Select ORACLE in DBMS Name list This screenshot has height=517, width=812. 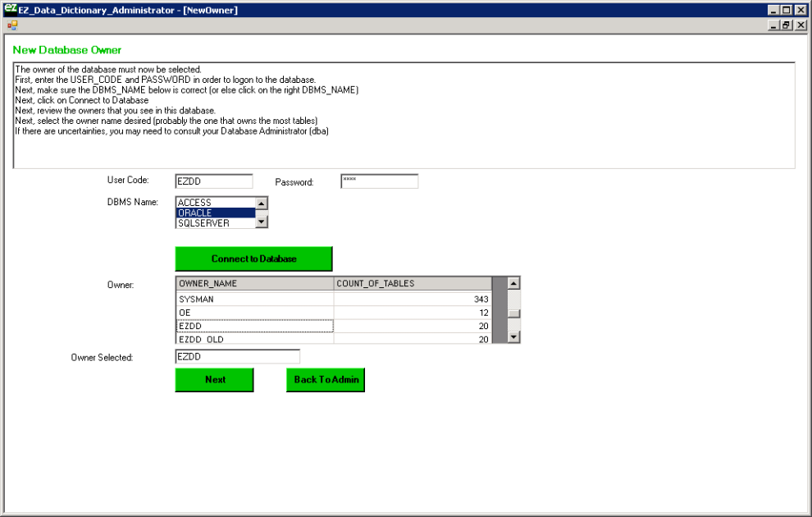tap(215, 213)
